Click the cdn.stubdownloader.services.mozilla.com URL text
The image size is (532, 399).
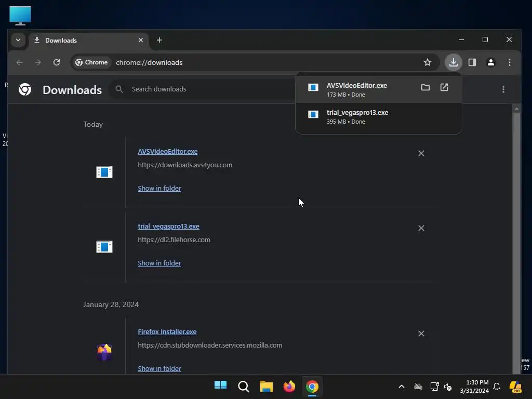tap(210, 345)
